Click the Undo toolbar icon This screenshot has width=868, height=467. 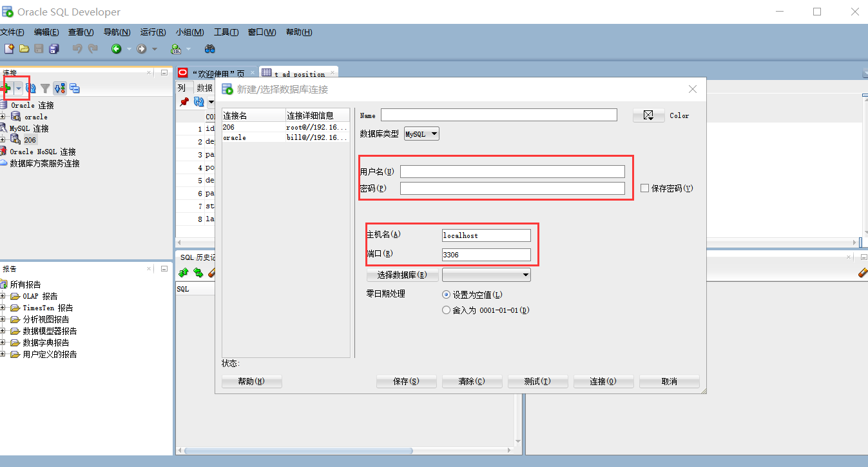(x=77, y=48)
